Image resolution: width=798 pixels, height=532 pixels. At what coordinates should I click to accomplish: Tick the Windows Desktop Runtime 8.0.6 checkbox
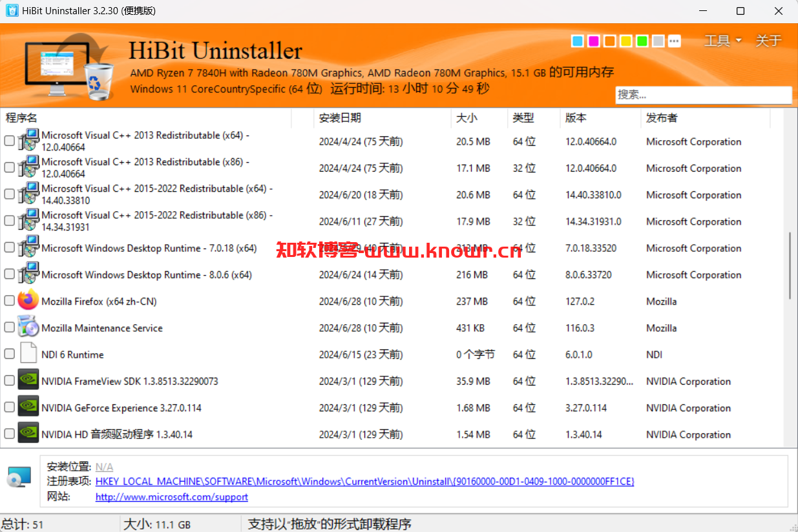(x=9, y=274)
